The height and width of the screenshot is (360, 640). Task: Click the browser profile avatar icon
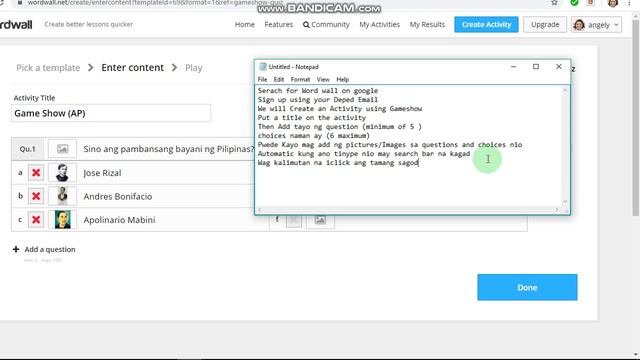[613, 3]
